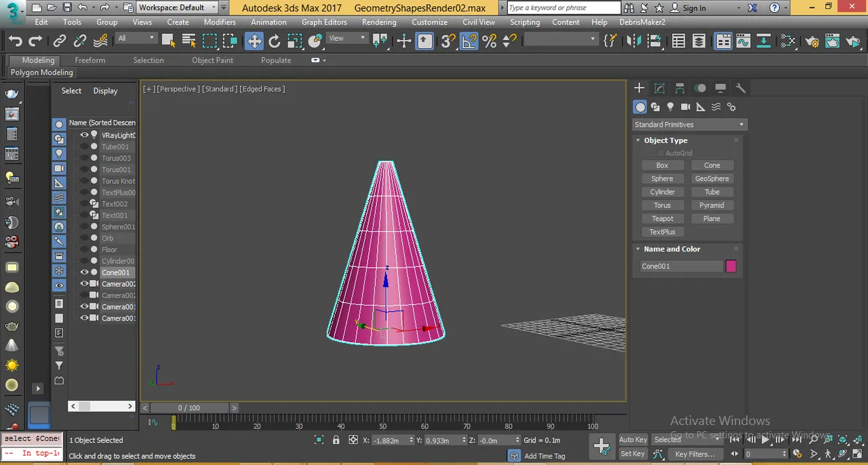Toggle visibility eye of Cone001 in Scene Explorer

85,272
